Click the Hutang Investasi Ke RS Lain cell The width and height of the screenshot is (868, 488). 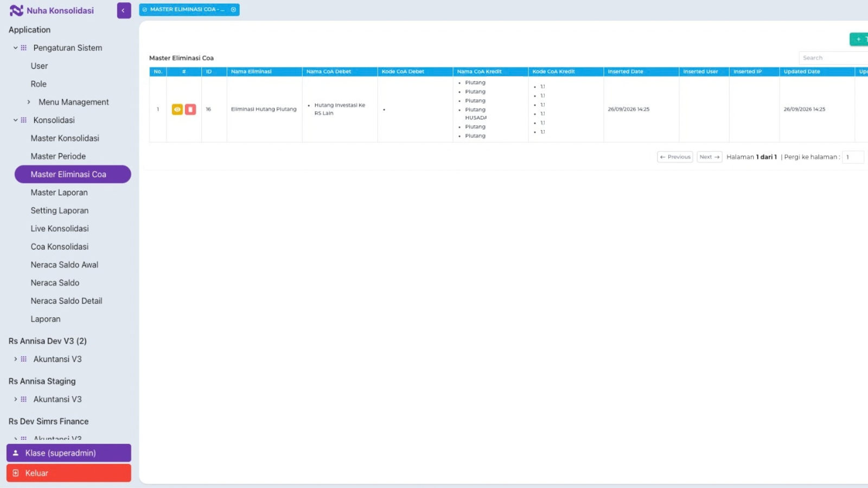340,109
